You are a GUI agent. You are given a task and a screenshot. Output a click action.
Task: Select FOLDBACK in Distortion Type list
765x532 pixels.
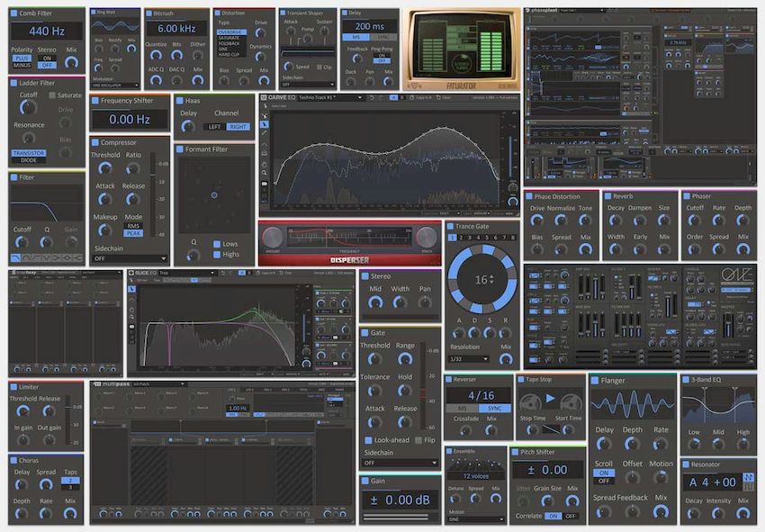click(231, 43)
